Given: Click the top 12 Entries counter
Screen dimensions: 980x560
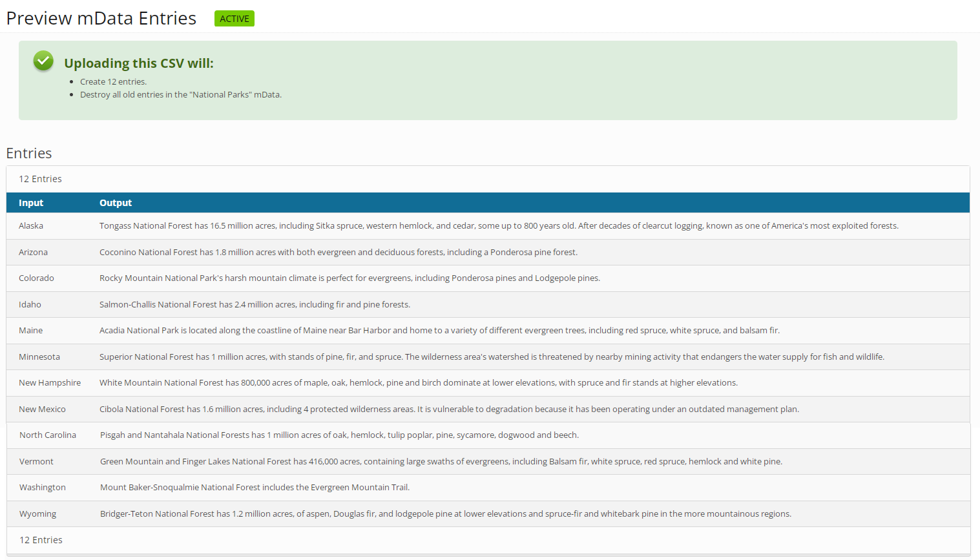Looking at the screenshot, I should click(x=40, y=178).
